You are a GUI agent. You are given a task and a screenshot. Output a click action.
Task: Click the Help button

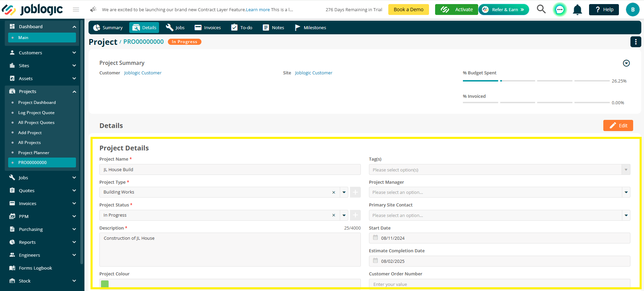pos(604,10)
